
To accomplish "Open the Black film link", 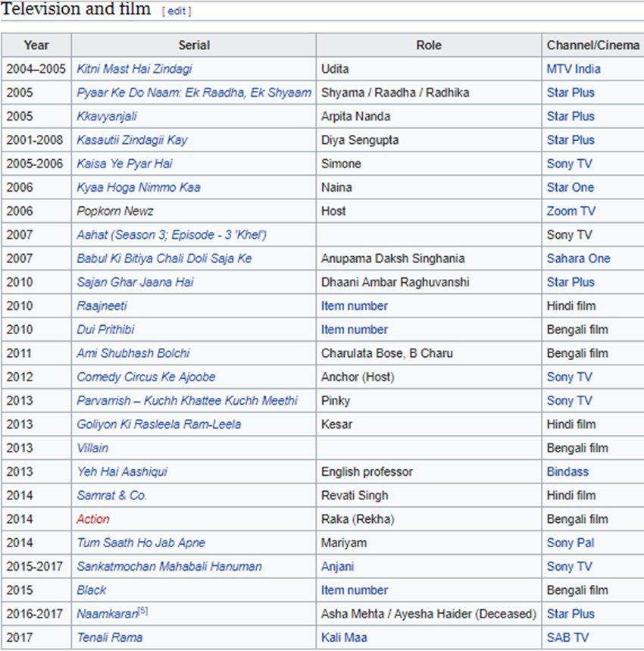I will coord(91,590).
